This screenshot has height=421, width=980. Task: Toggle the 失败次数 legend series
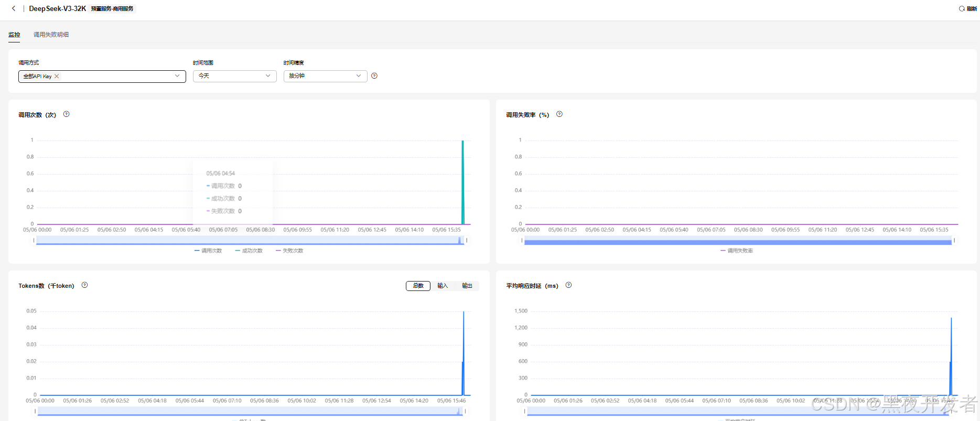pyautogui.click(x=289, y=251)
